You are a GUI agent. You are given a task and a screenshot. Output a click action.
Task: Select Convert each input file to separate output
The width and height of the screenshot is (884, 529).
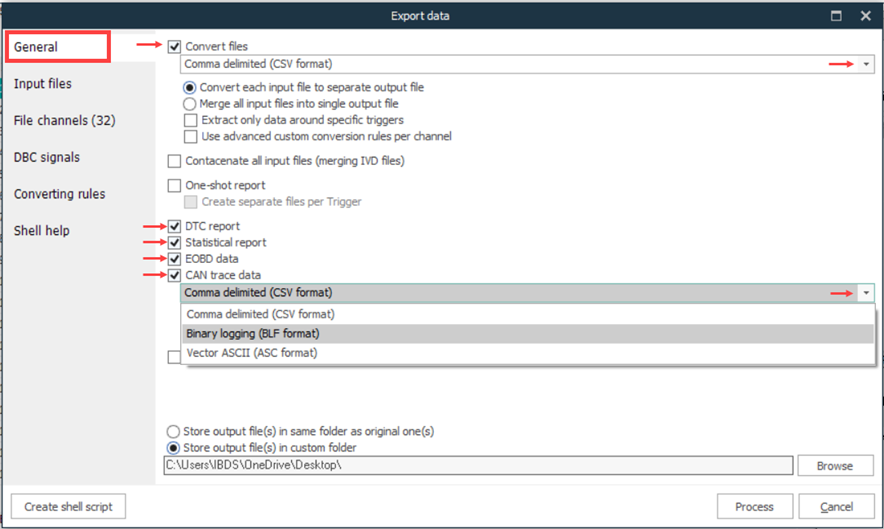[189, 87]
